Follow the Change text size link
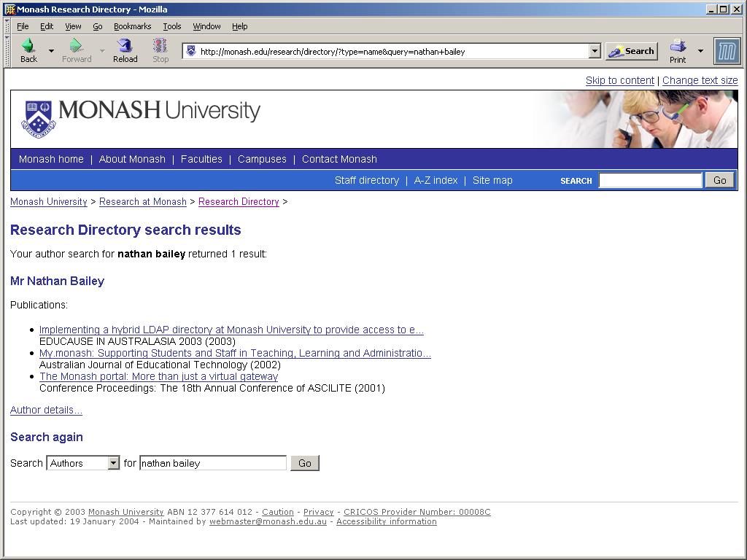The image size is (747, 560). pos(700,80)
